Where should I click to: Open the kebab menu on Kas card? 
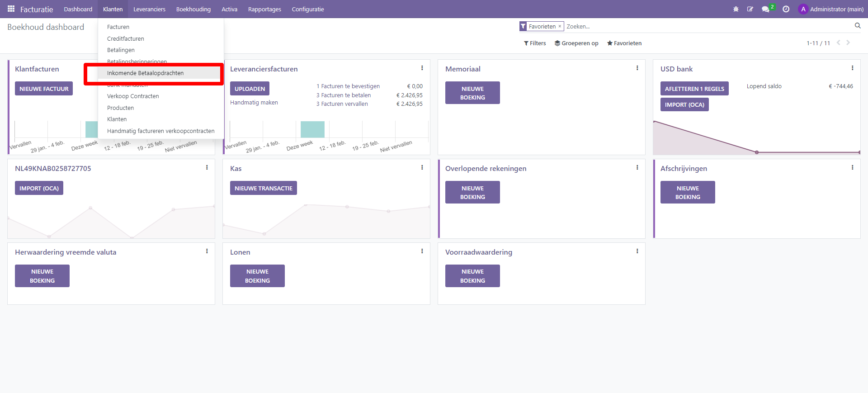(x=422, y=168)
